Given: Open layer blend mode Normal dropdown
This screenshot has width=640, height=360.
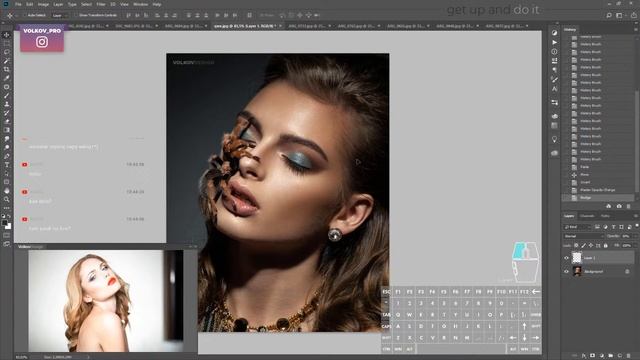Looking at the screenshot, I should [583, 236].
